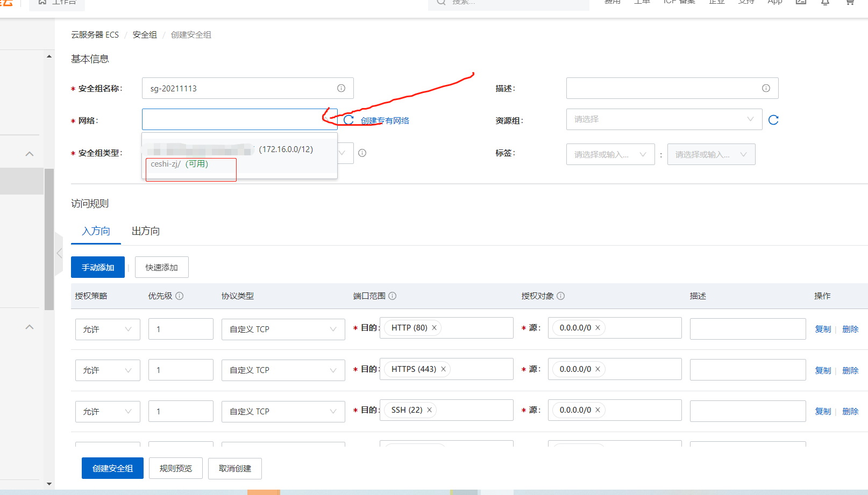Open 规则预览
This screenshot has height=495, width=868.
point(176,468)
